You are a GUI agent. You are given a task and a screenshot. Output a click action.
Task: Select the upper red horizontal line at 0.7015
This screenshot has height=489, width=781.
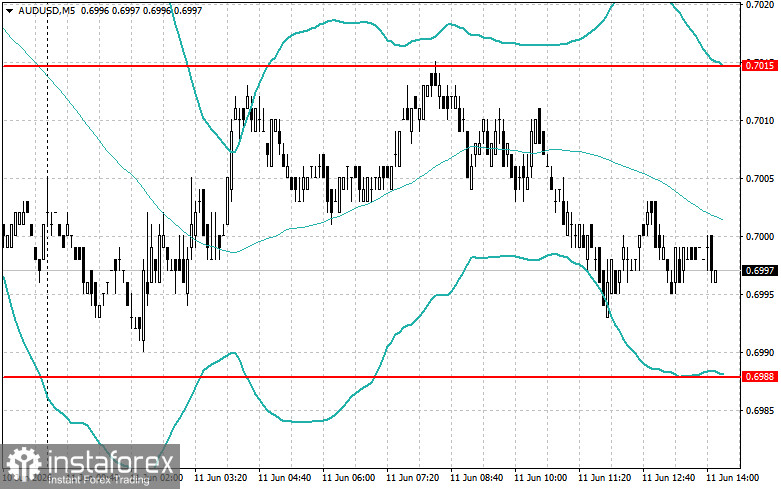(371, 65)
